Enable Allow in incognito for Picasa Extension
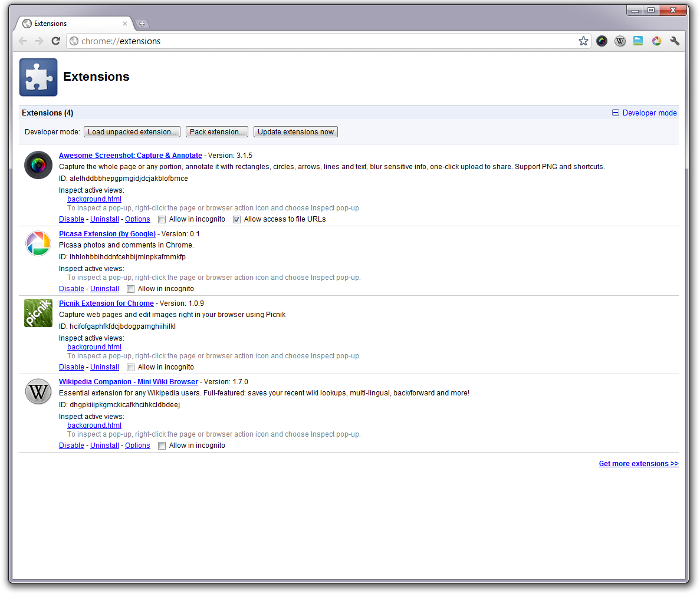 [x=130, y=288]
